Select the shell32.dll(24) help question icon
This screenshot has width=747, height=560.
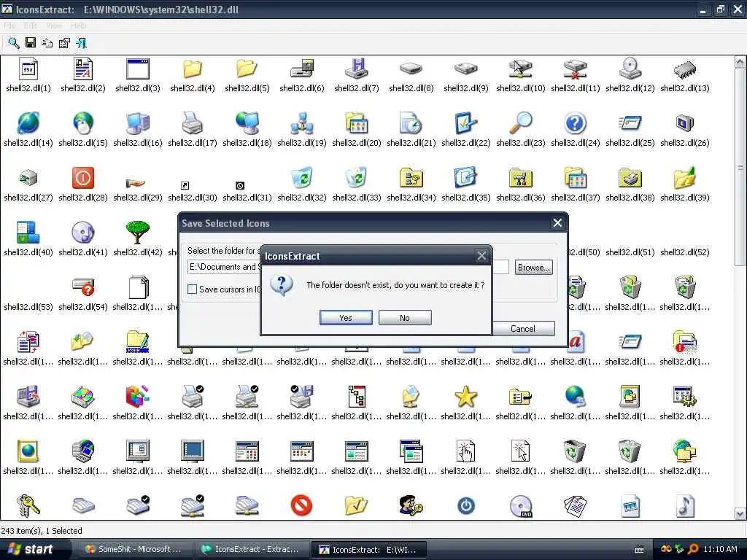pyautogui.click(x=575, y=123)
